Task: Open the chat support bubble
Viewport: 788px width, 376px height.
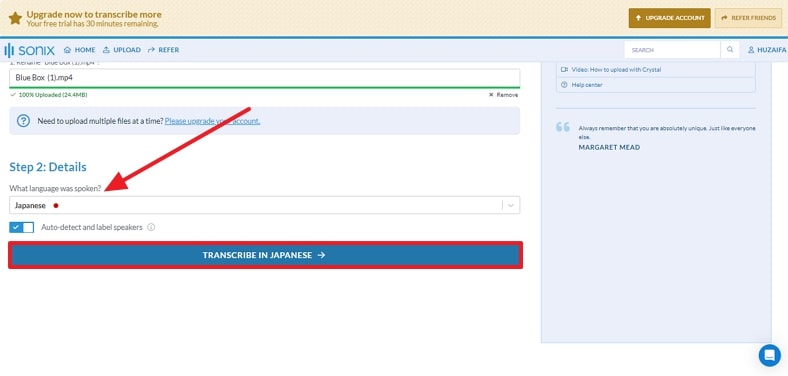Action: click(x=769, y=355)
